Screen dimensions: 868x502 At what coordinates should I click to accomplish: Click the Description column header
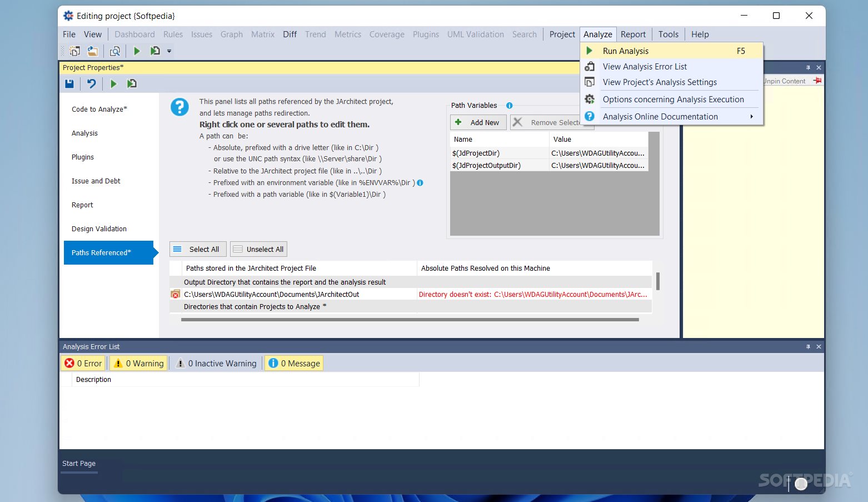click(246, 380)
